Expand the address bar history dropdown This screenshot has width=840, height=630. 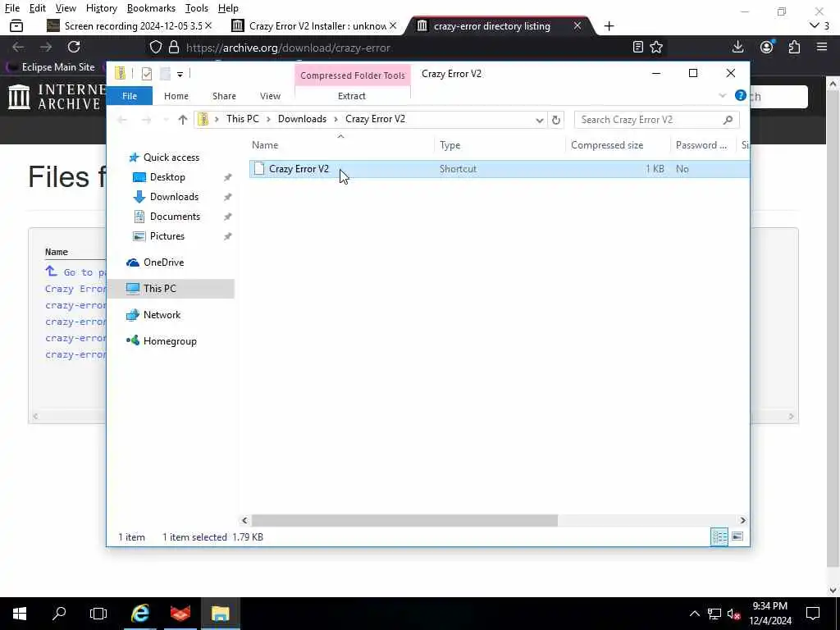click(x=540, y=120)
